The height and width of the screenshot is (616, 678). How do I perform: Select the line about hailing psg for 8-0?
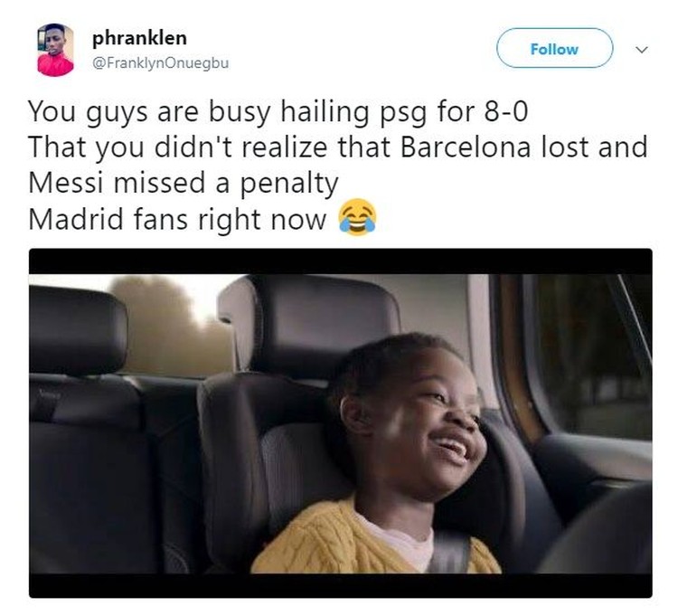(x=278, y=112)
